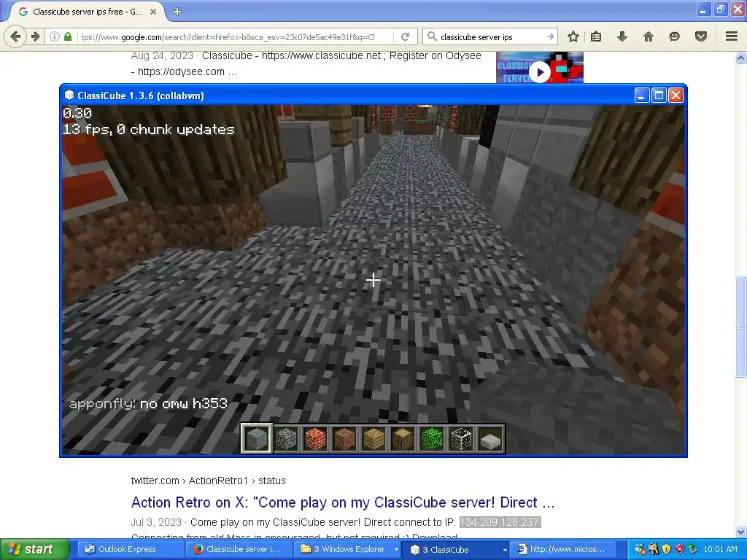Open the Firefox hamburger menu
Viewport: 747px width, 560px height.
731,36
